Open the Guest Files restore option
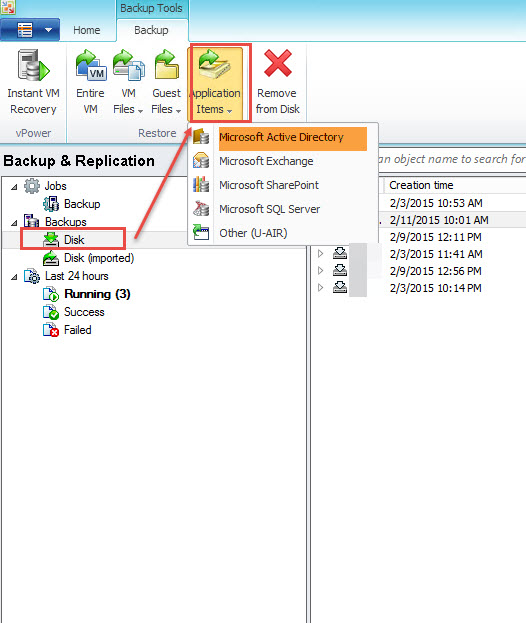The height and width of the screenshot is (623, 526). click(166, 82)
